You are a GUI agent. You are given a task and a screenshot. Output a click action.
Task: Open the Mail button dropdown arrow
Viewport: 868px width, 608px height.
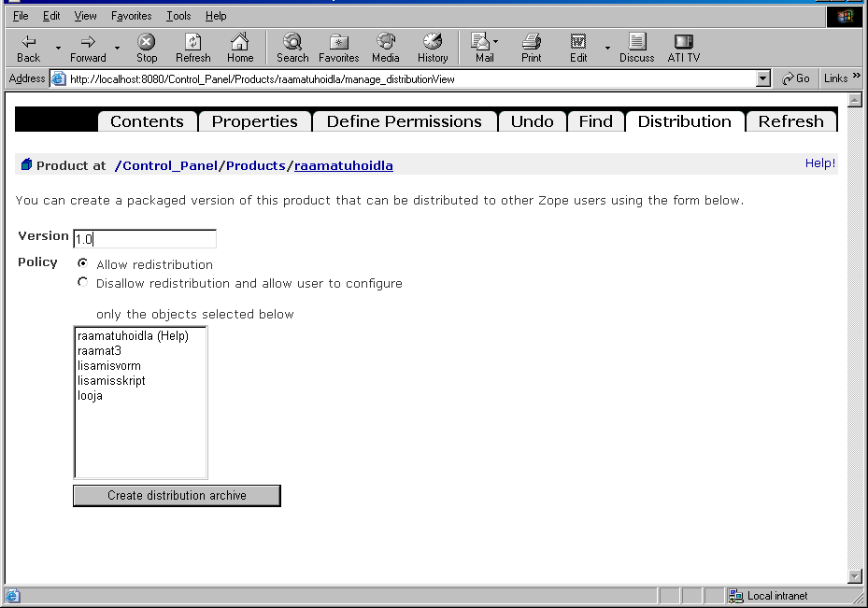[495, 41]
